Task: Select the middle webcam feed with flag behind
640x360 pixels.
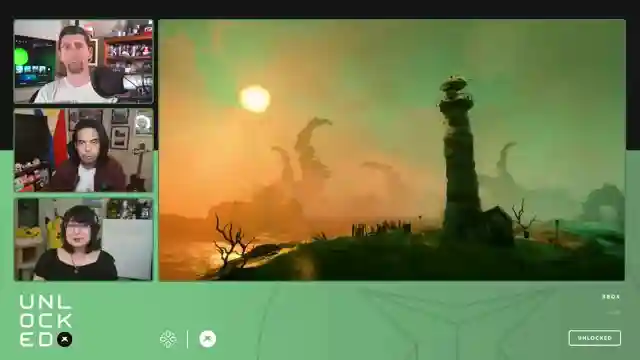Action: click(84, 150)
